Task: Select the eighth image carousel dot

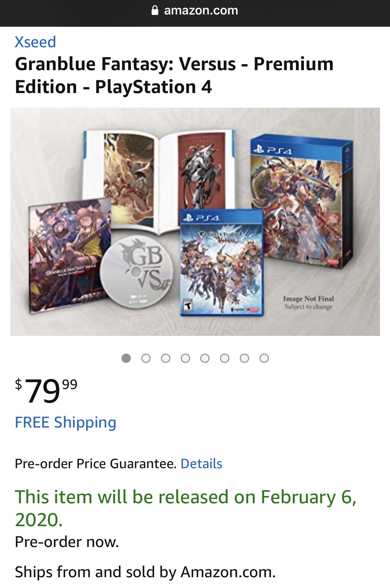Action: point(264,358)
